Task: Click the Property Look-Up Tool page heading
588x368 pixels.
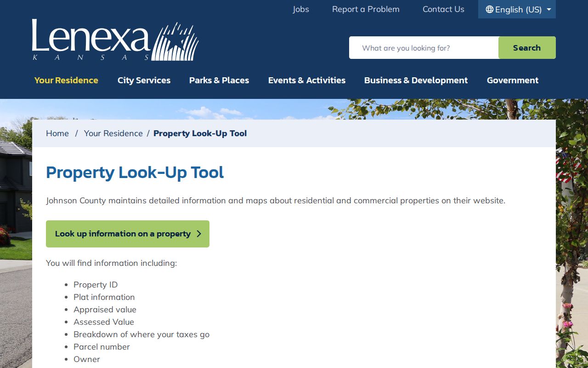Action: [x=135, y=172]
